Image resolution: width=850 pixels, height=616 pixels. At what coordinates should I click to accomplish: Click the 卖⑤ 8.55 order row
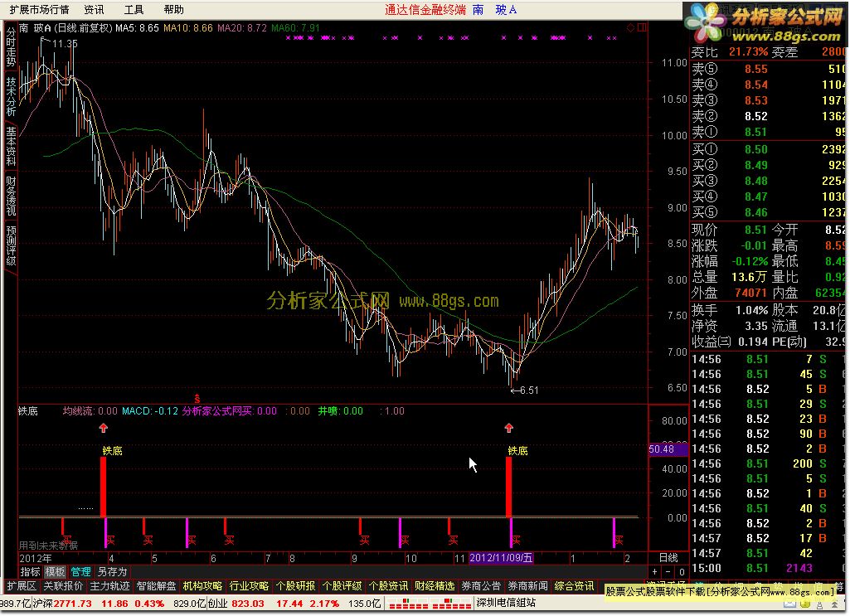point(768,69)
